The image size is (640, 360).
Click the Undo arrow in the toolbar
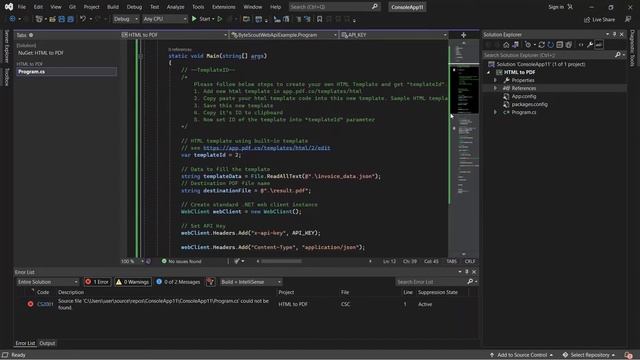[x=83, y=19]
